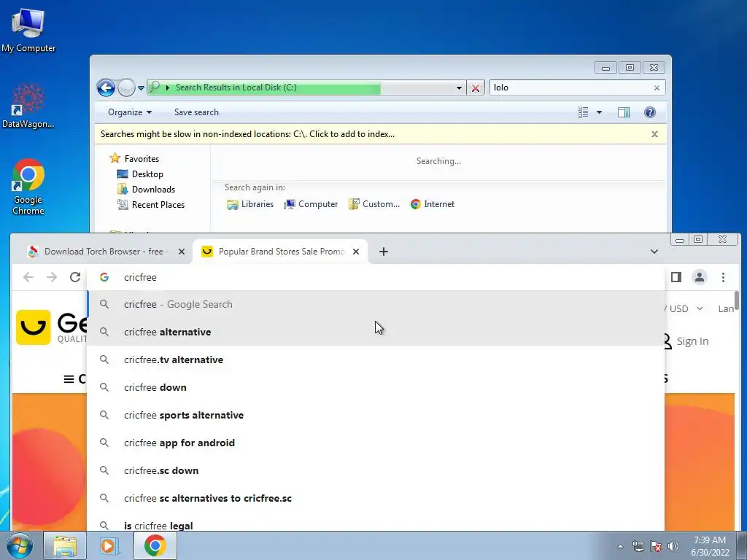Open Windows Explorer from the taskbar

coord(65,545)
